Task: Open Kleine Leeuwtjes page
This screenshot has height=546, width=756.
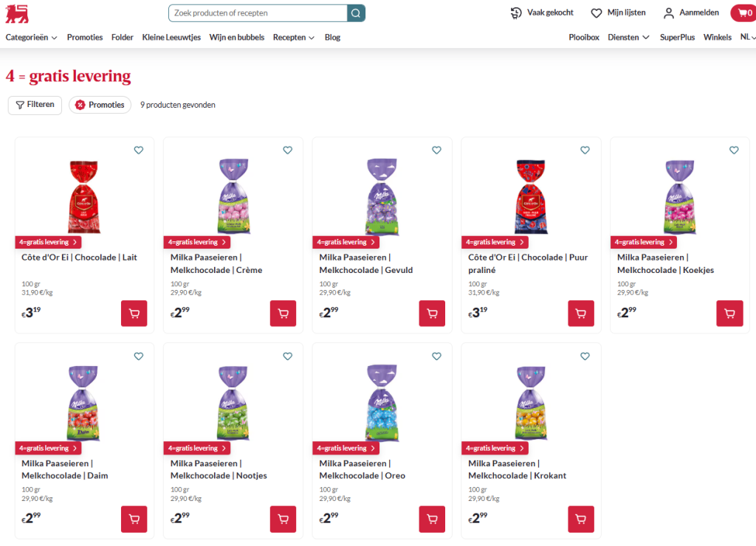Action: (171, 37)
